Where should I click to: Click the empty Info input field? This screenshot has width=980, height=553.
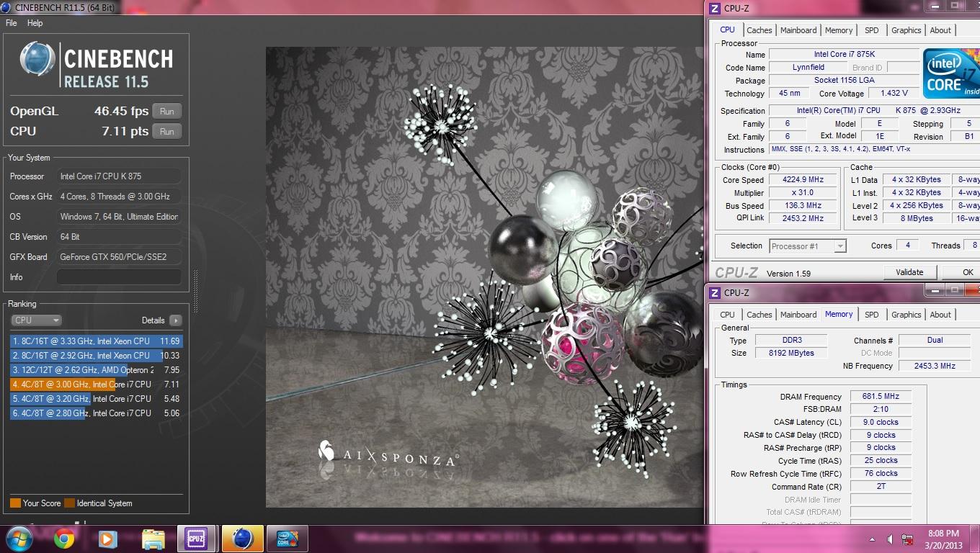(119, 277)
